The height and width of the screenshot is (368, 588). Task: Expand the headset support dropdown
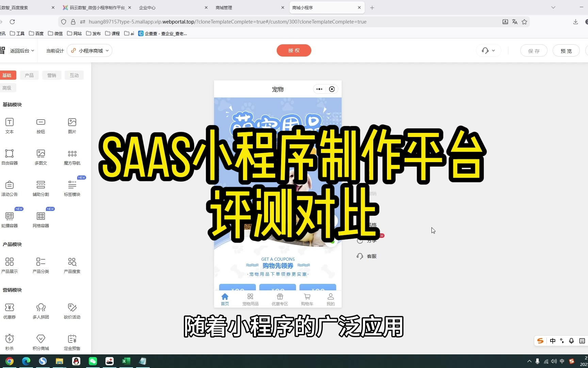488,51
